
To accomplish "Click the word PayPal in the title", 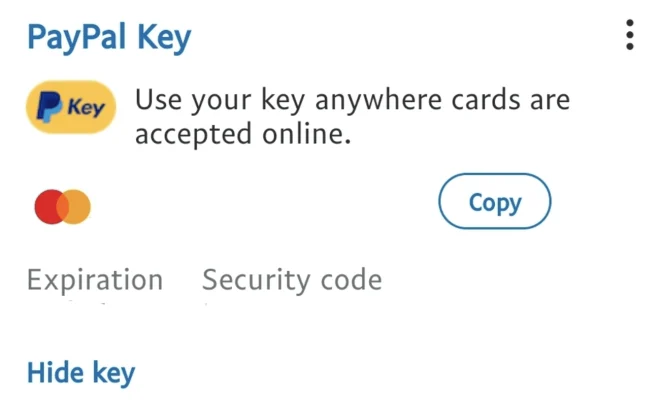I will point(77,38).
